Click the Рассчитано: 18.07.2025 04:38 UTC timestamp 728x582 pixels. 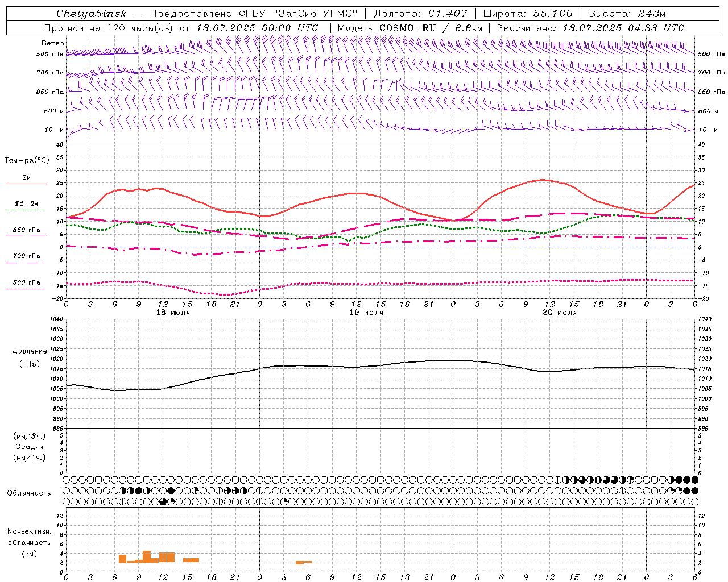[x=590, y=28]
